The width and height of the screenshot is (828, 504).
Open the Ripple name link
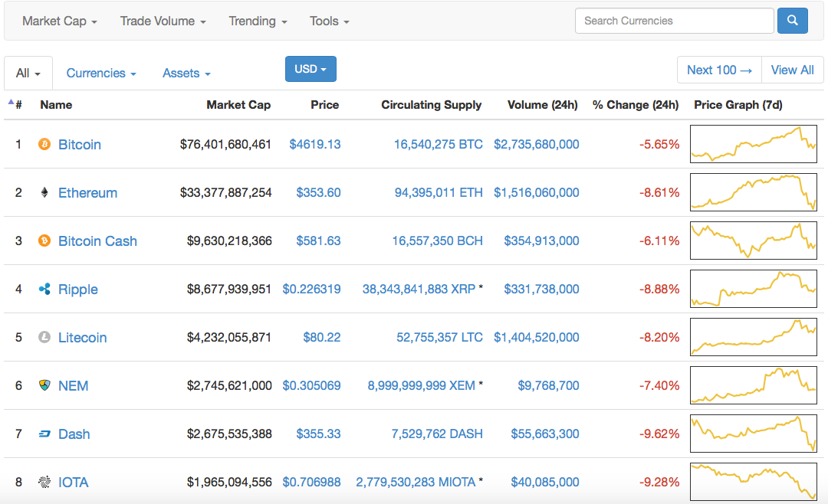(x=78, y=290)
